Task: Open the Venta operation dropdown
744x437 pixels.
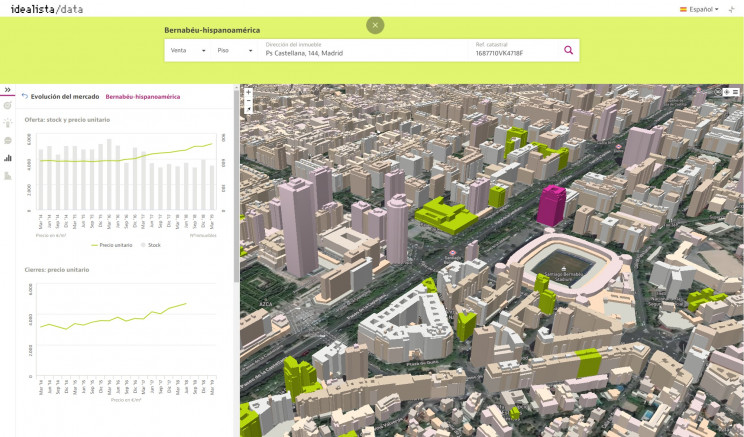Action: [188, 50]
